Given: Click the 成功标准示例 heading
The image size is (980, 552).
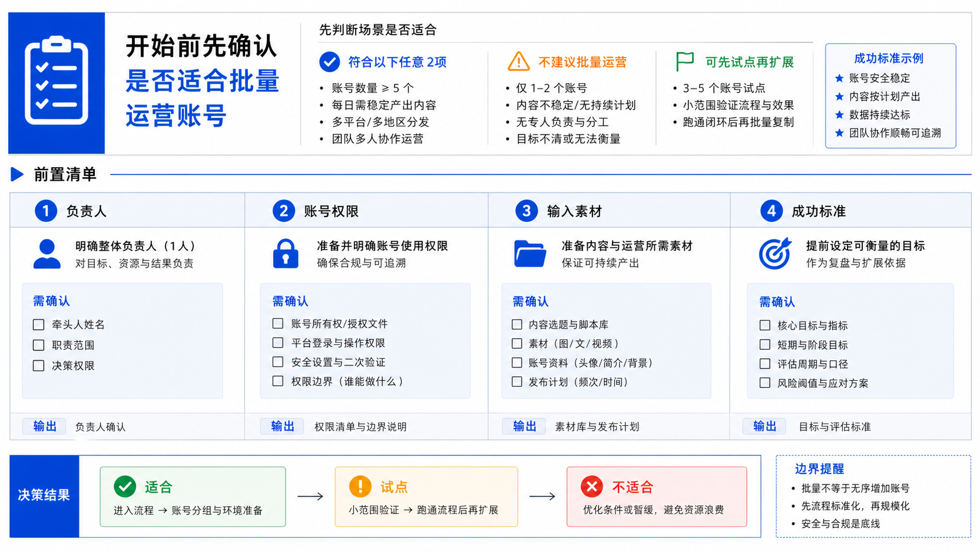Looking at the screenshot, I should coord(889,58).
